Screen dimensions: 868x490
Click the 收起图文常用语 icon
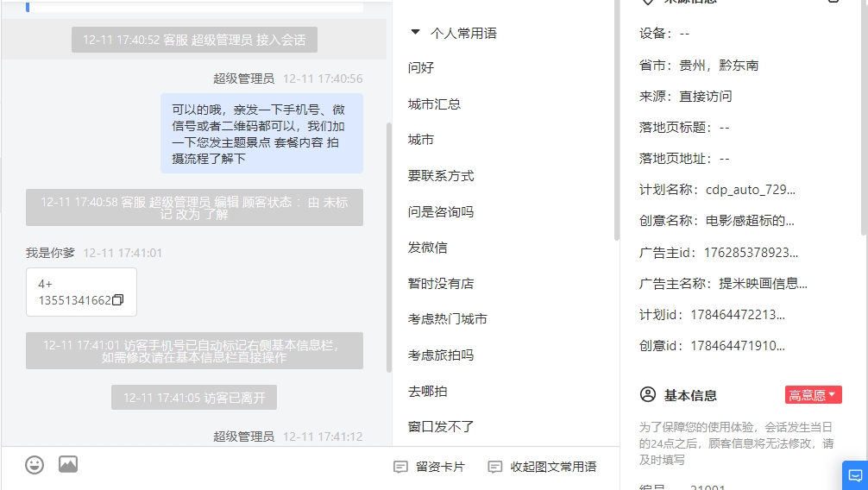click(495, 467)
